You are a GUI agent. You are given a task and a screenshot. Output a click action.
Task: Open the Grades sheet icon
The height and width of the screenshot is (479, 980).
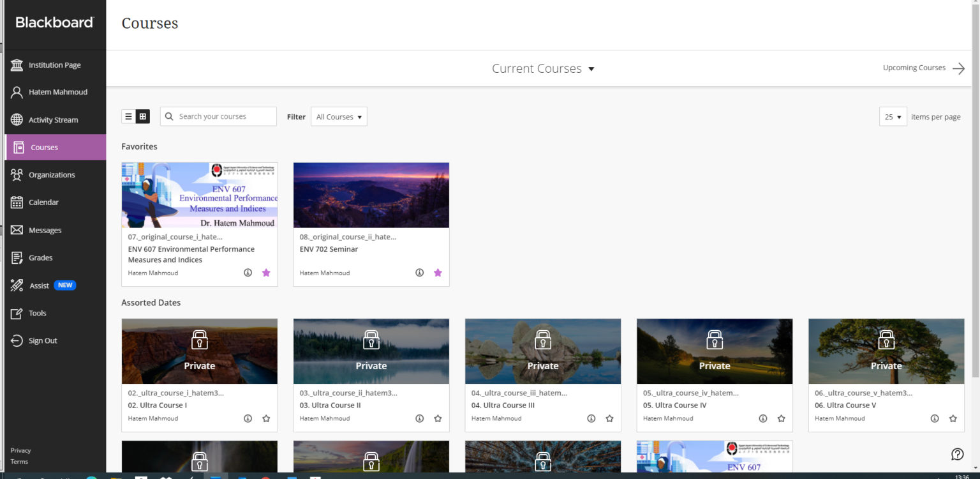click(17, 258)
